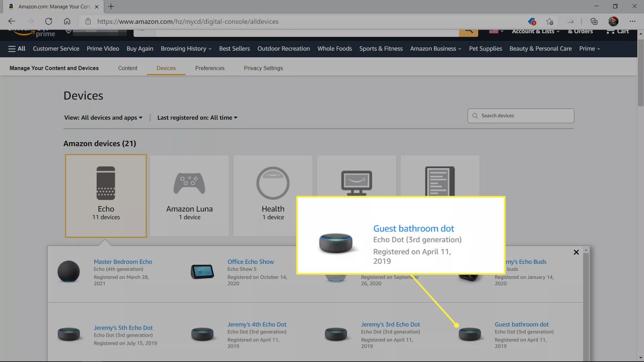644x362 pixels.
Task: Open the Orders link
Action: (x=580, y=32)
